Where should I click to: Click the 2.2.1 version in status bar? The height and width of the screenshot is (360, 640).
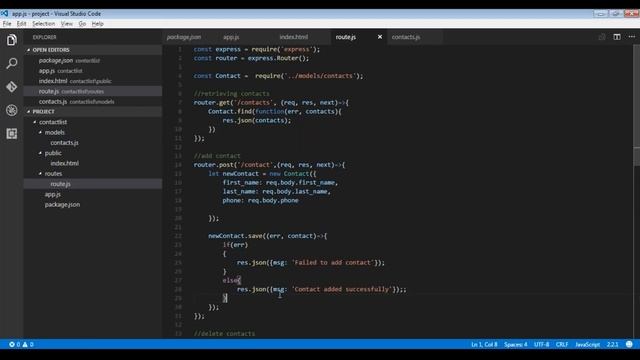tap(612, 344)
